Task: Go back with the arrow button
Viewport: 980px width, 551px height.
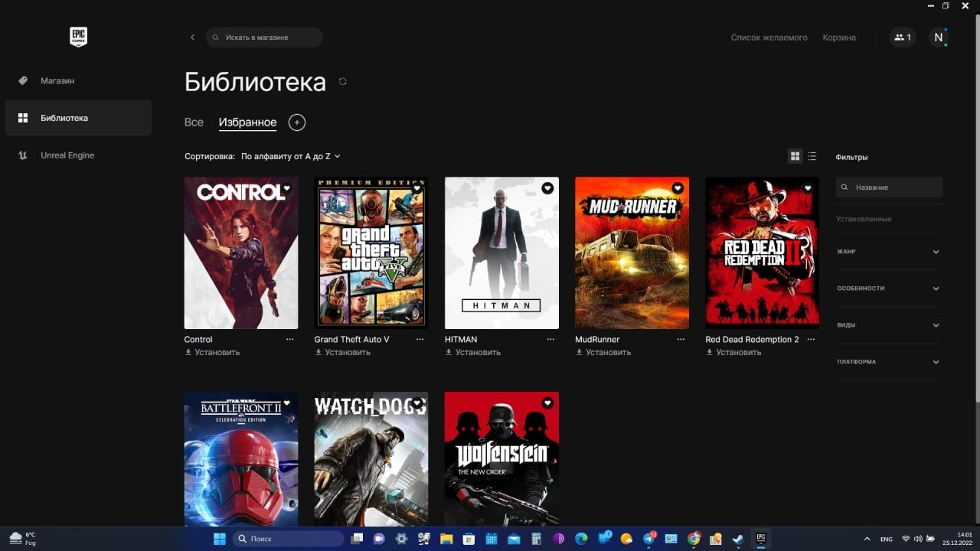Action: 192,37
